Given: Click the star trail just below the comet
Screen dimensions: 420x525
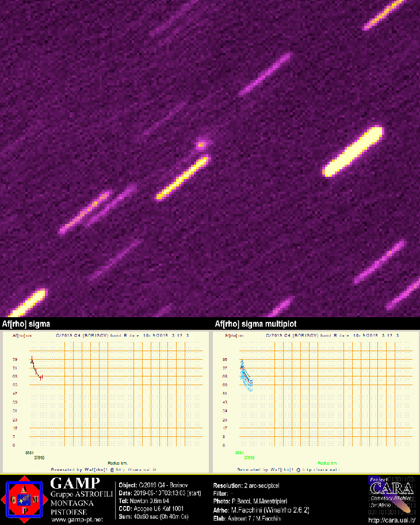Looking at the screenshot, I should click(x=182, y=177).
